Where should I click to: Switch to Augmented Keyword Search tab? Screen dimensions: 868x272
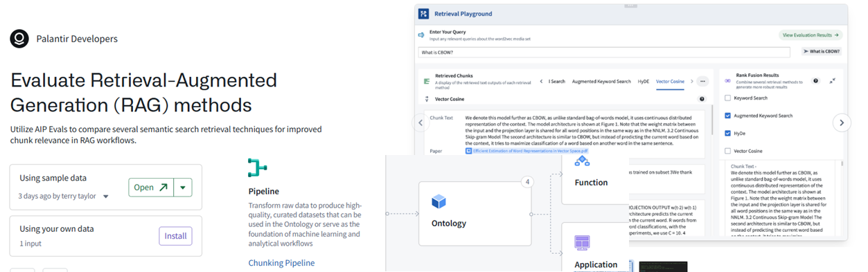click(x=601, y=82)
